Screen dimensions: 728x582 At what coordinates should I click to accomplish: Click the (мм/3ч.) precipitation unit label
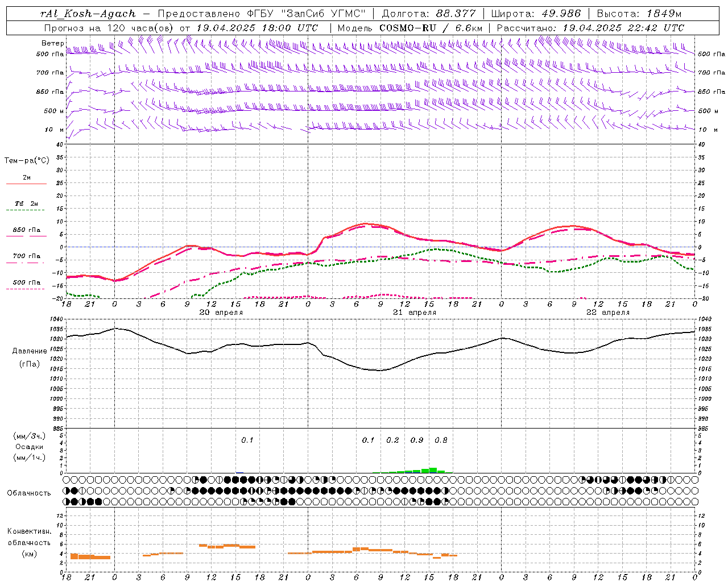click(29, 436)
